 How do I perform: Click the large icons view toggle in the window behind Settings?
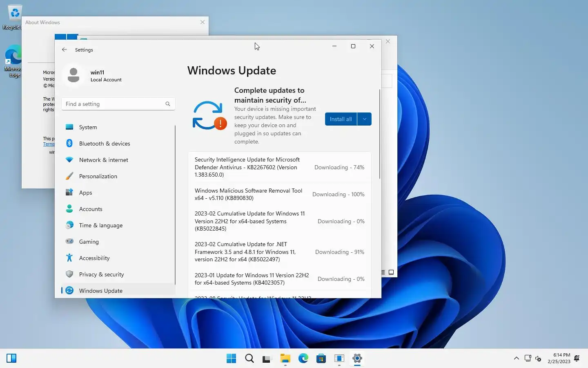[391, 272]
